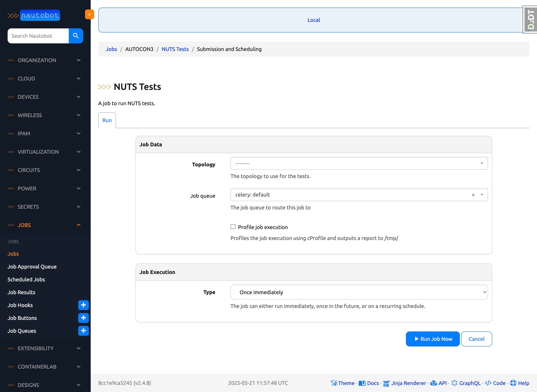Clear the job queue selection with x
This screenshot has height=392, width=537.
point(473,195)
